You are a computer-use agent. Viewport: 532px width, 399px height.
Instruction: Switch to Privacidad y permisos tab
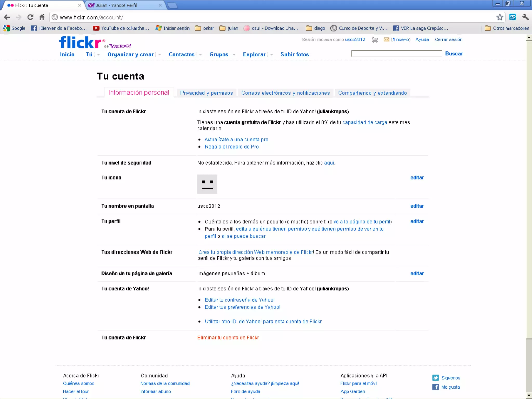tap(207, 93)
